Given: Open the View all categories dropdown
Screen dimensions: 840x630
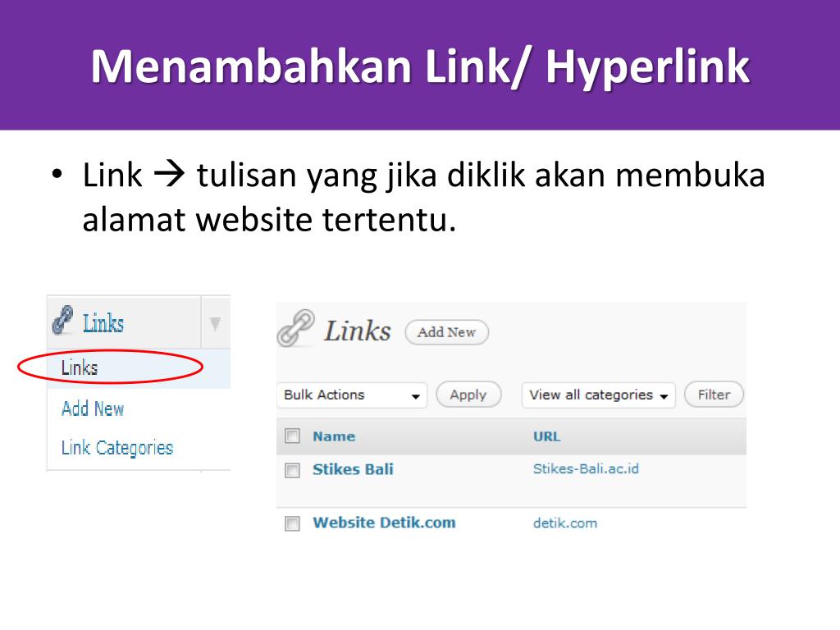Looking at the screenshot, I should pos(598,395).
